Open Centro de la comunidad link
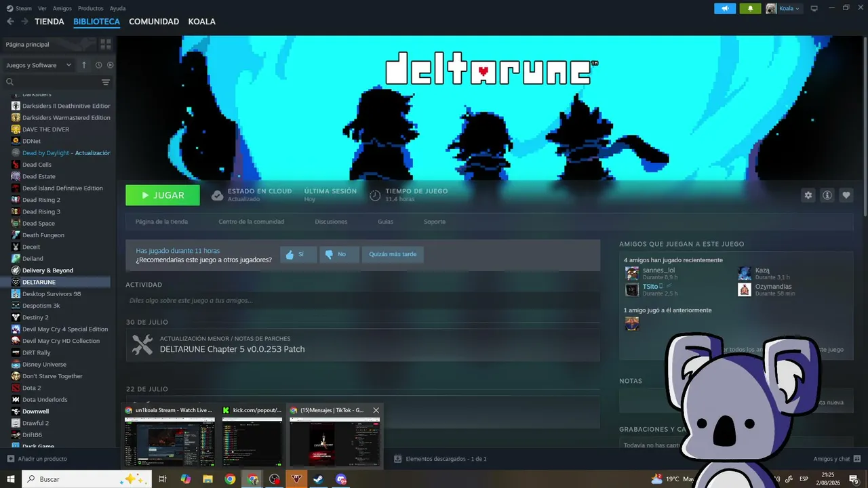The width and height of the screenshot is (868, 488). click(251, 222)
